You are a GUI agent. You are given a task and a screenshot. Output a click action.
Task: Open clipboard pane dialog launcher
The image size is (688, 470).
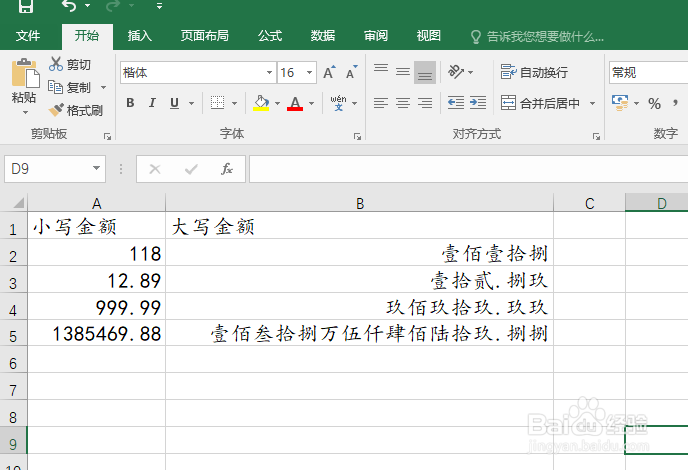pyautogui.click(x=107, y=136)
